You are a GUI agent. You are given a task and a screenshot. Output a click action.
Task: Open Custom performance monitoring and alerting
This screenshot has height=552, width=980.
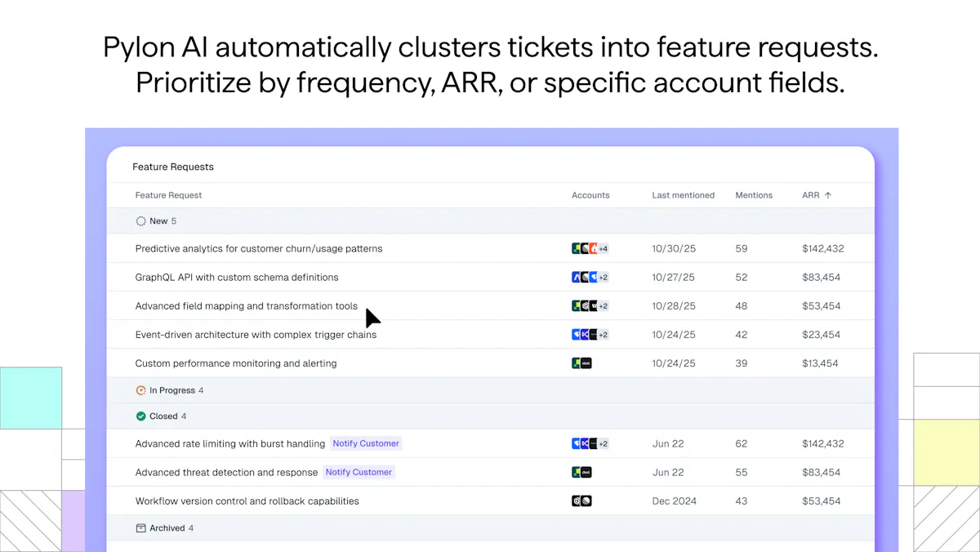pyautogui.click(x=236, y=363)
